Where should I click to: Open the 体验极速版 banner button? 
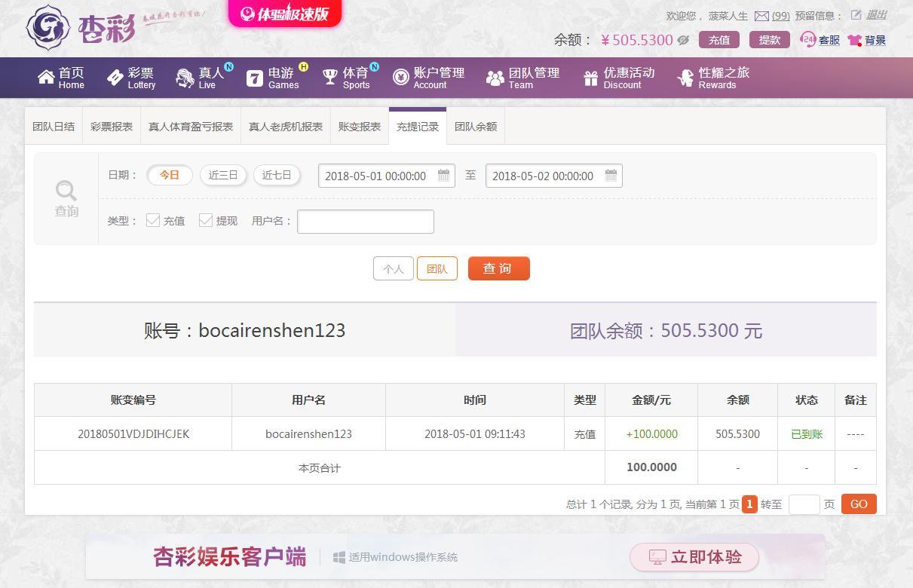[285, 14]
